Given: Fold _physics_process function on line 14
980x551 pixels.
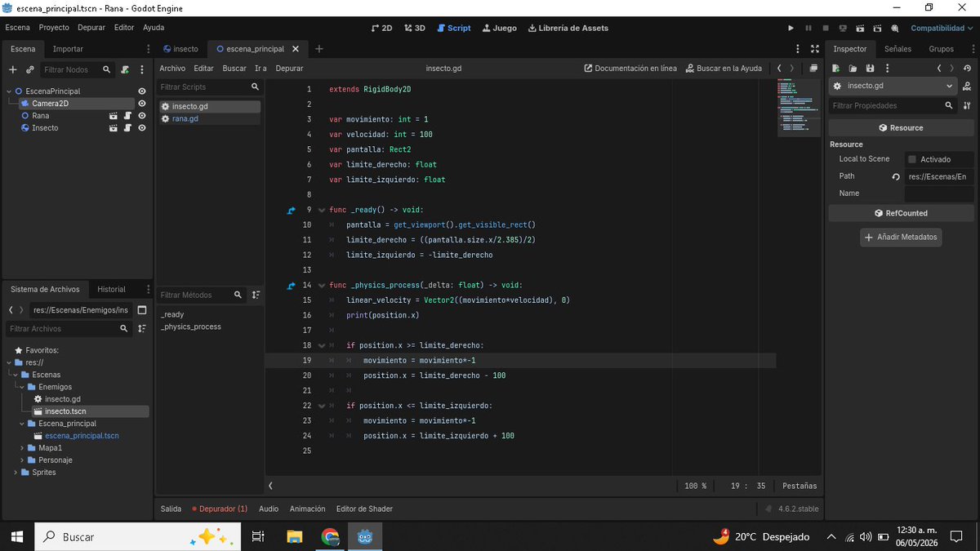Looking at the screenshot, I should [x=321, y=286].
